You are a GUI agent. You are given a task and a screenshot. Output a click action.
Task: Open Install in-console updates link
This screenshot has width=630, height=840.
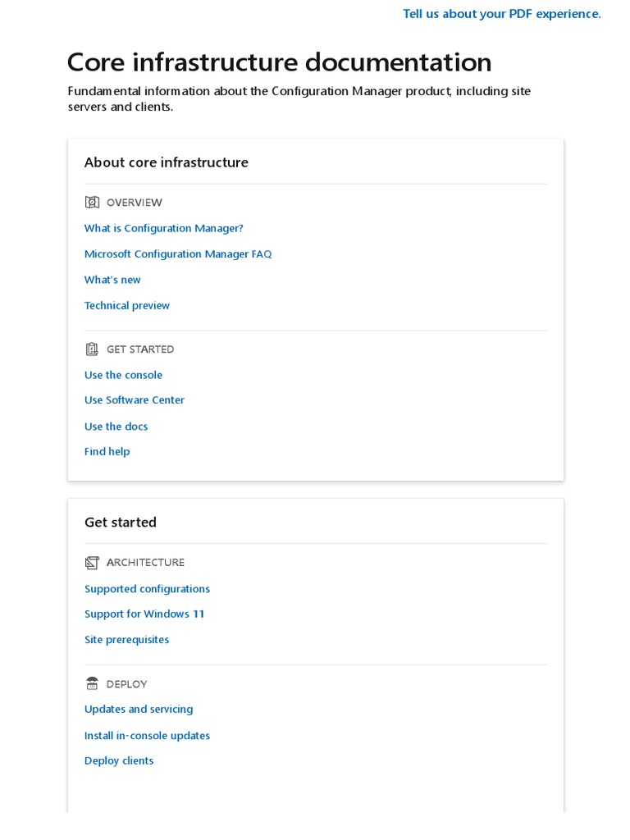pos(147,736)
